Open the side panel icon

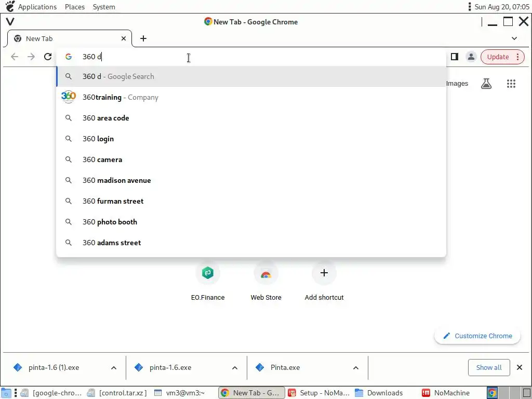coord(455,57)
